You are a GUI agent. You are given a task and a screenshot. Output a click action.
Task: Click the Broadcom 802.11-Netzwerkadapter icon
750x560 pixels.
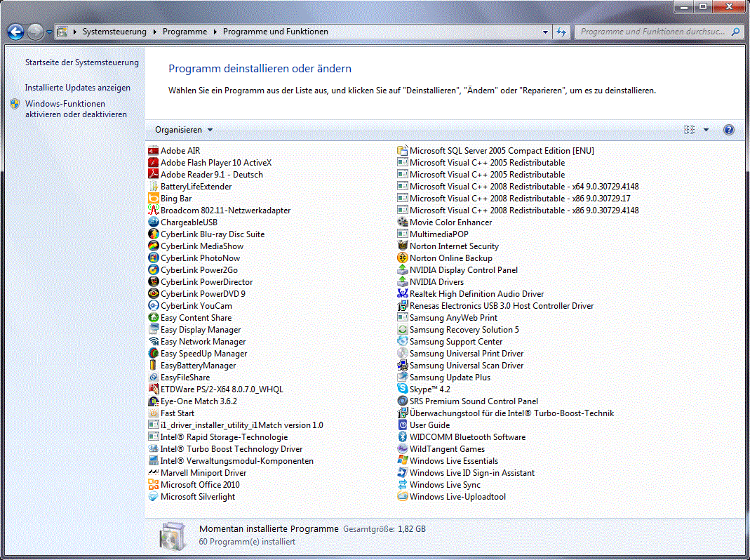click(154, 210)
